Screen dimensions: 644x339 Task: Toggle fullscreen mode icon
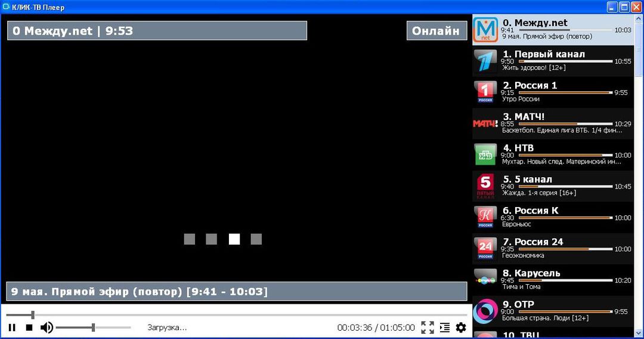[428, 328]
